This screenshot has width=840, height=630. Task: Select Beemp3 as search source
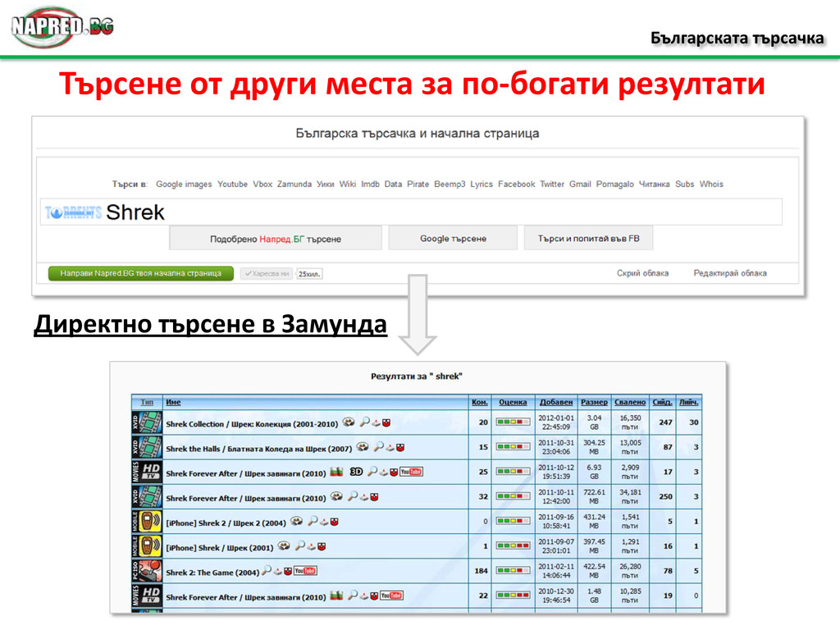click(x=450, y=185)
